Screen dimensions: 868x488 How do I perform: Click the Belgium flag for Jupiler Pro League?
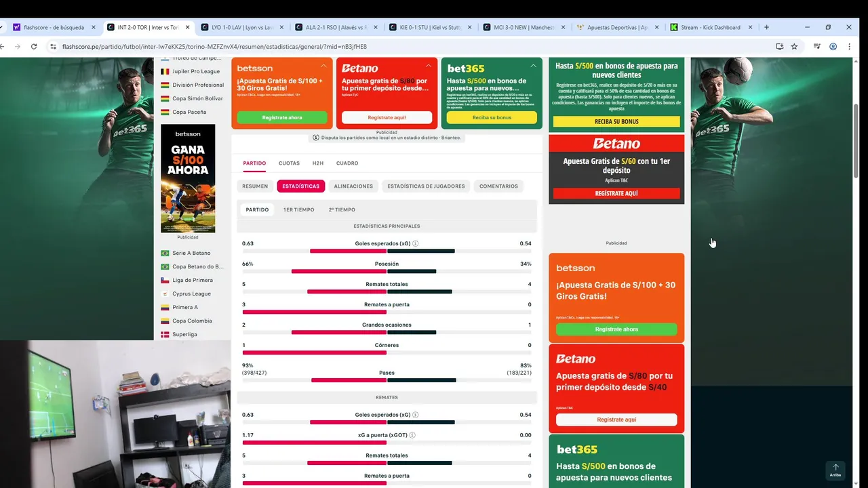point(165,71)
